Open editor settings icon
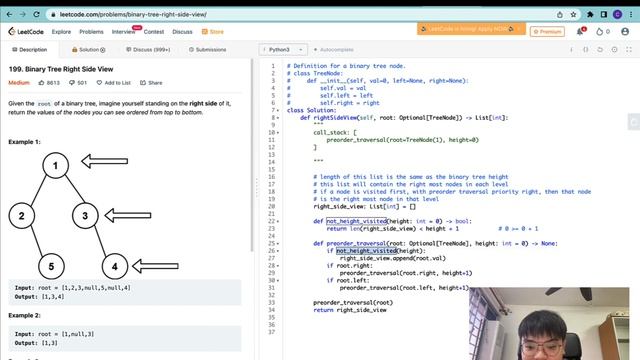Screen dimensions: 640x360 pos(614,49)
